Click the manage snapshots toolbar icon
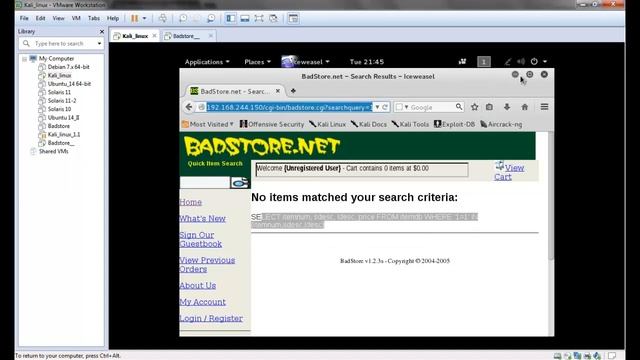Viewport: 640px width, 360px height. click(x=211, y=18)
